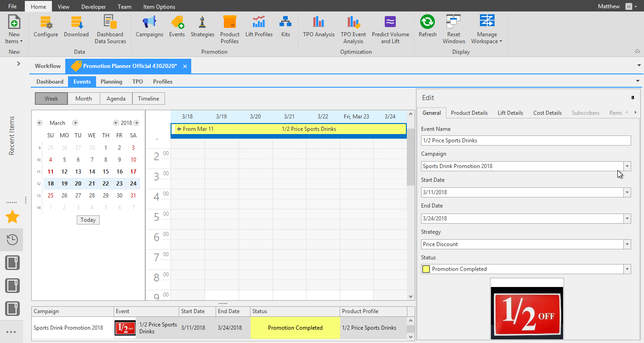Go to previous month in calendar
The image size is (644, 343).
click(40, 123)
